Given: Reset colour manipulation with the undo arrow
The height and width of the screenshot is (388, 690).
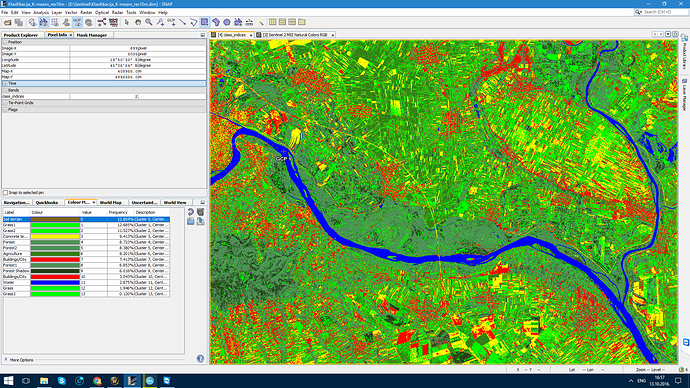Looking at the screenshot, I should (191, 212).
